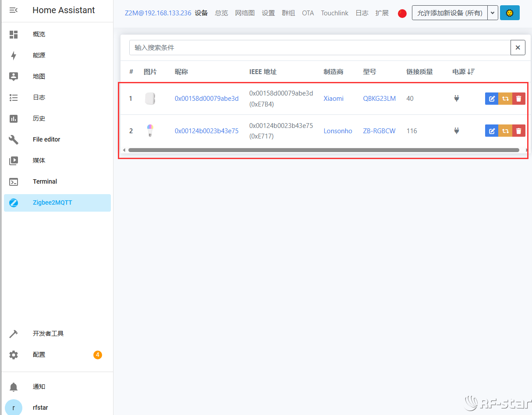
Task: Clear search with the X button
Action: (x=518, y=47)
